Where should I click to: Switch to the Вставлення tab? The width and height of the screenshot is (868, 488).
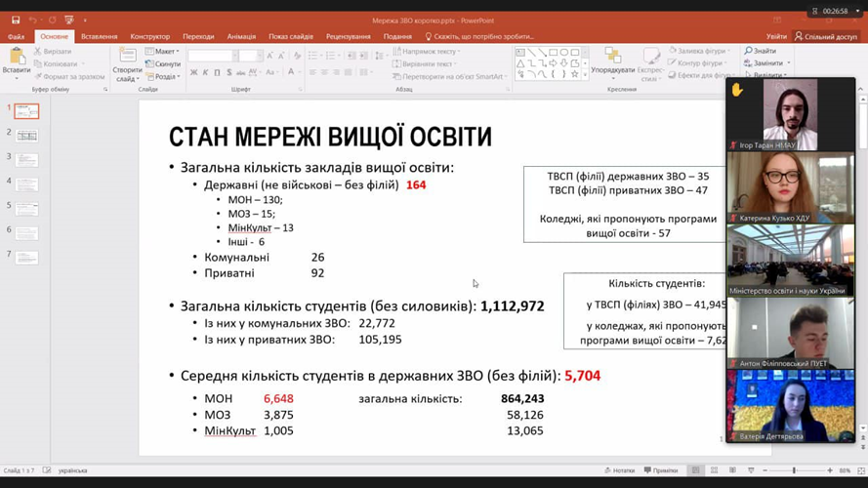coord(99,36)
